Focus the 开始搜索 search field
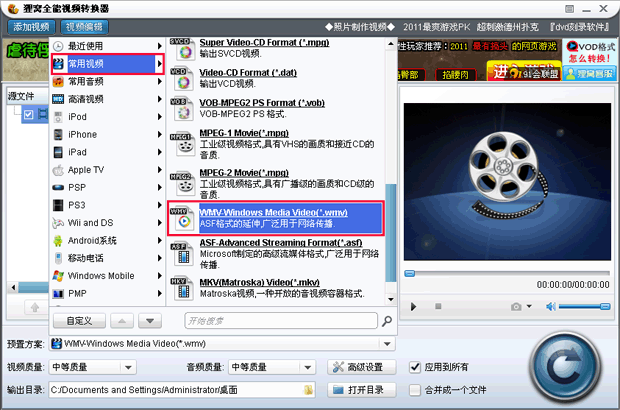This screenshot has width=620, height=410. [281, 321]
